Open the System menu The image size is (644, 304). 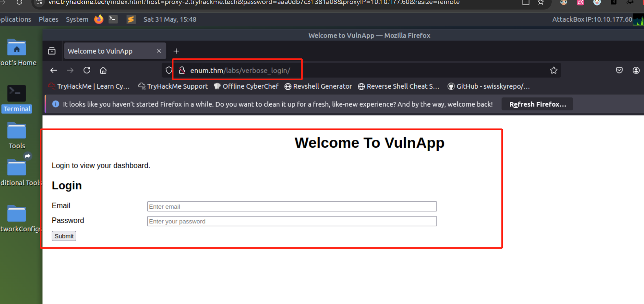77,19
